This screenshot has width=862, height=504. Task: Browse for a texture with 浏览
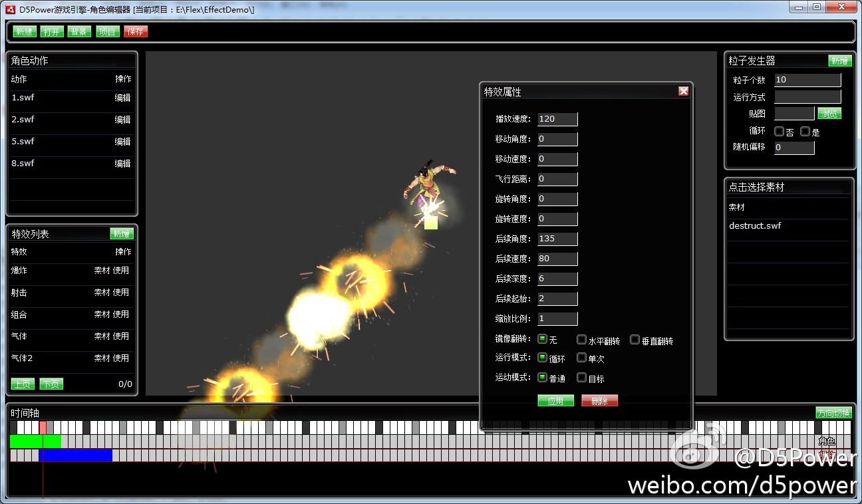[829, 114]
